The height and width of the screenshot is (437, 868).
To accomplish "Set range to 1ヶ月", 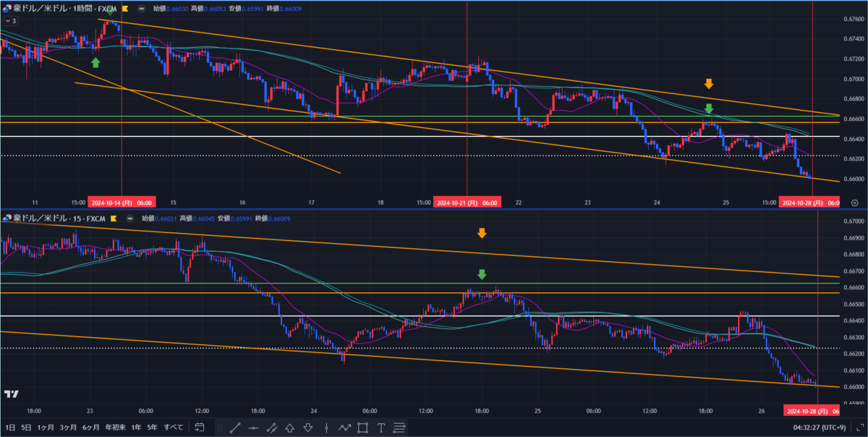I will [46, 428].
